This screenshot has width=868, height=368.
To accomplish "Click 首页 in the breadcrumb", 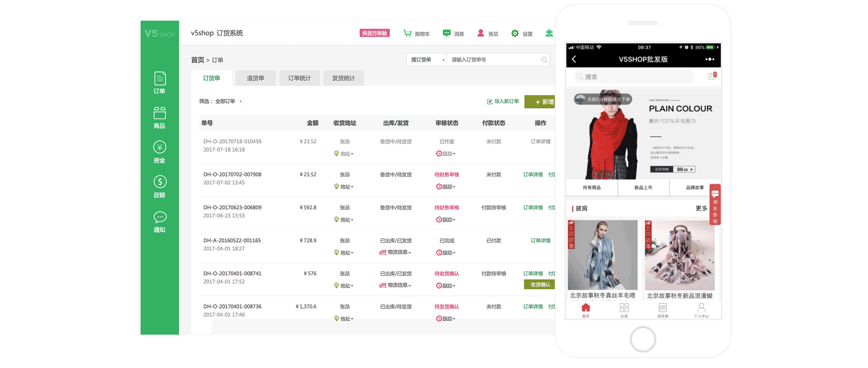I will click(x=197, y=60).
